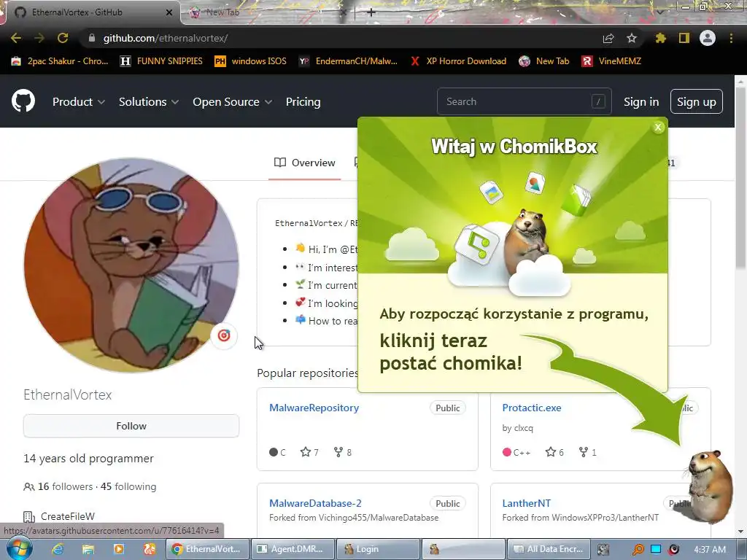The height and width of the screenshot is (560, 747).
Task: Expand the Product dropdown menu
Action: tap(79, 101)
